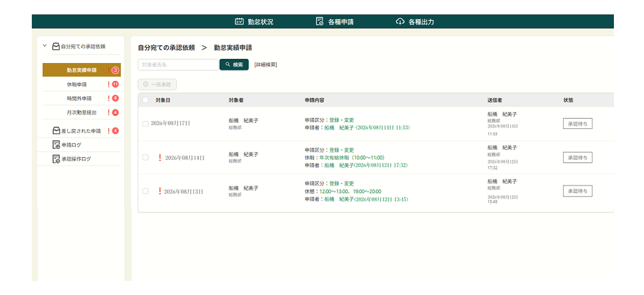Check the row for 2026年08月17日
The width and height of the screenshot is (644, 295).
coord(145,124)
